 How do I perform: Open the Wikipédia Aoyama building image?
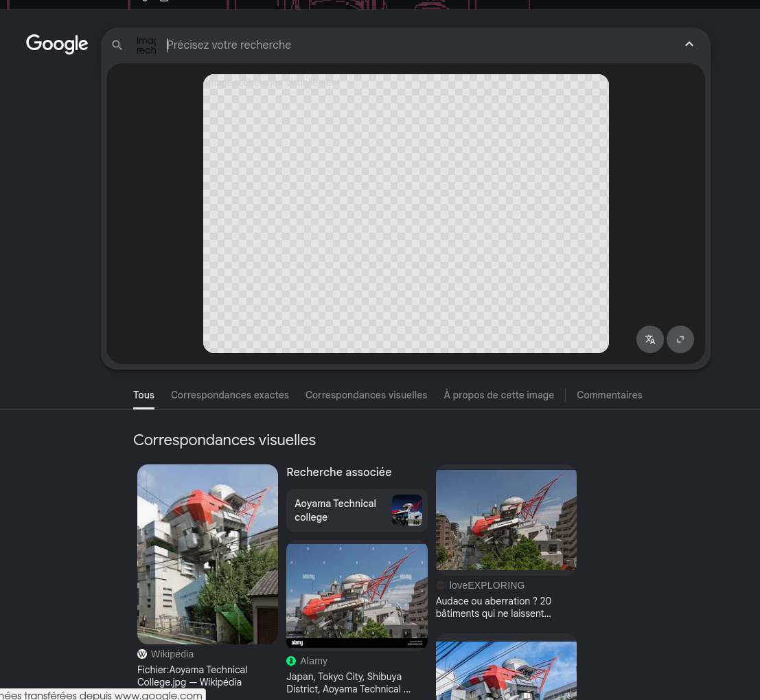207,554
